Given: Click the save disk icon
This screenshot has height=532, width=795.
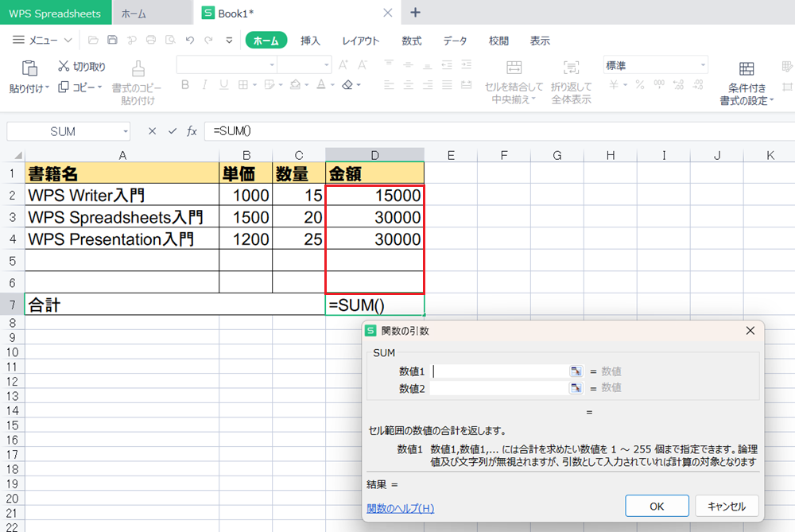Looking at the screenshot, I should coord(112,40).
